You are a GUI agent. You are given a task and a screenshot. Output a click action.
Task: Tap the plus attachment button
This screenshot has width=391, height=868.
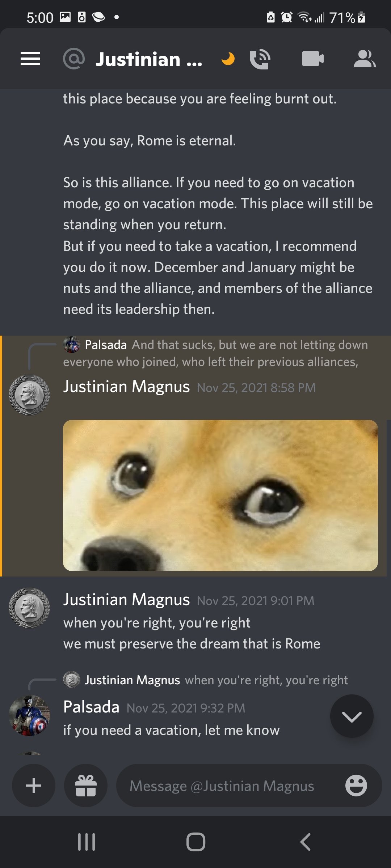pos(34,786)
